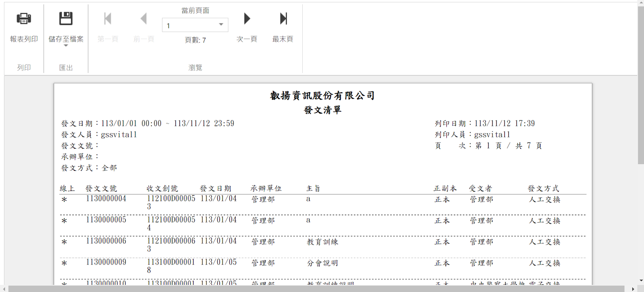The height and width of the screenshot is (292, 644).
Task: Click the 發文清單 report title
Action: coord(322,110)
